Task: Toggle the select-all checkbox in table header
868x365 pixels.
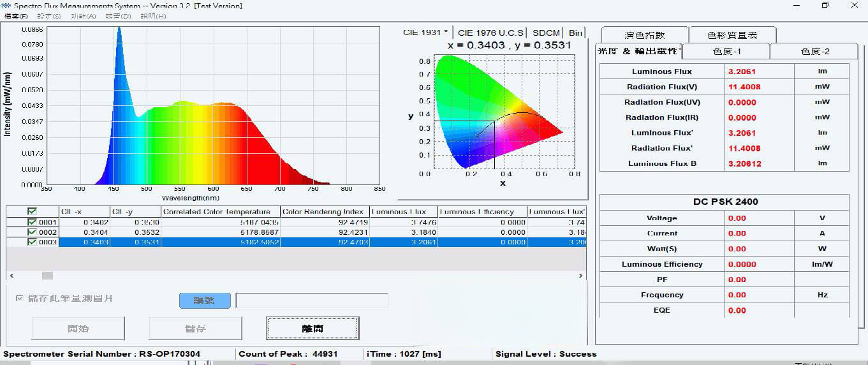Action: pyautogui.click(x=32, y=212)
